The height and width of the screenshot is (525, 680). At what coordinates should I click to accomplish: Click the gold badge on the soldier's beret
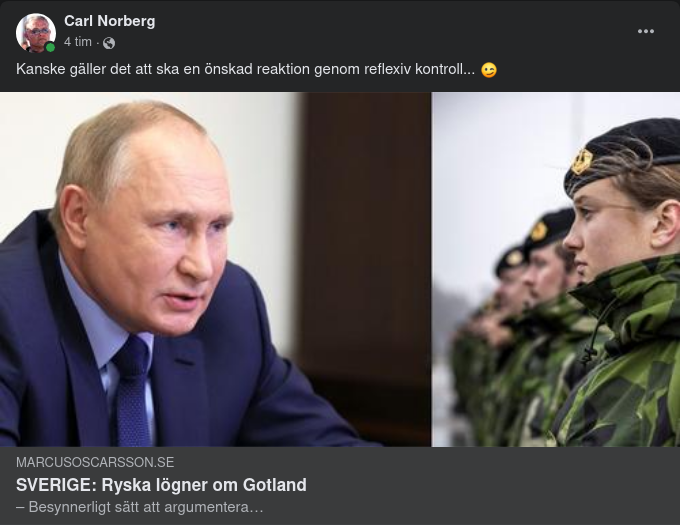[582, 161]
